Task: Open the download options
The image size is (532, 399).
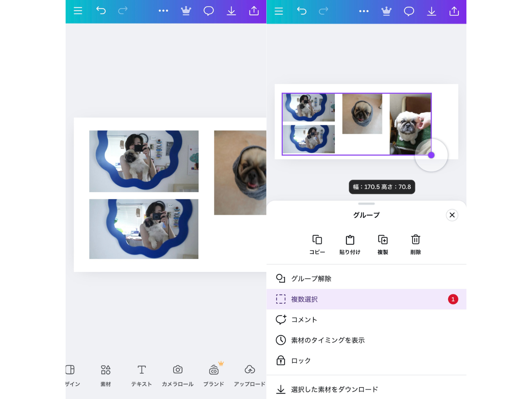Action: pyautogui.click(x=432, y=11)
